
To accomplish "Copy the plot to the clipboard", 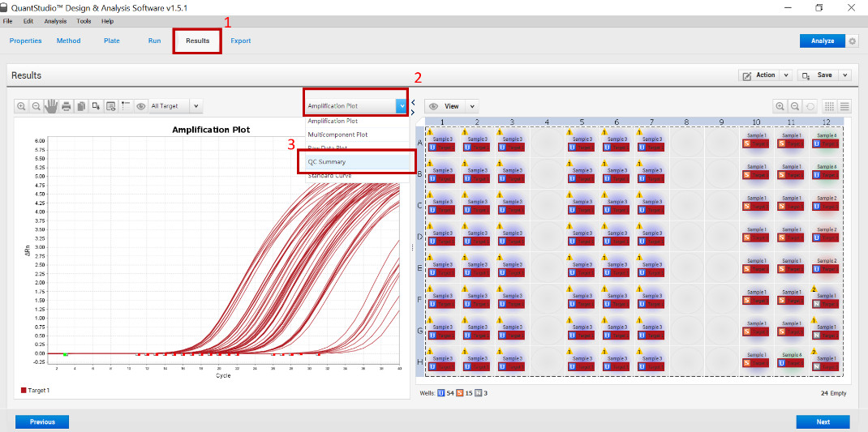I will [x=81, y=106].
